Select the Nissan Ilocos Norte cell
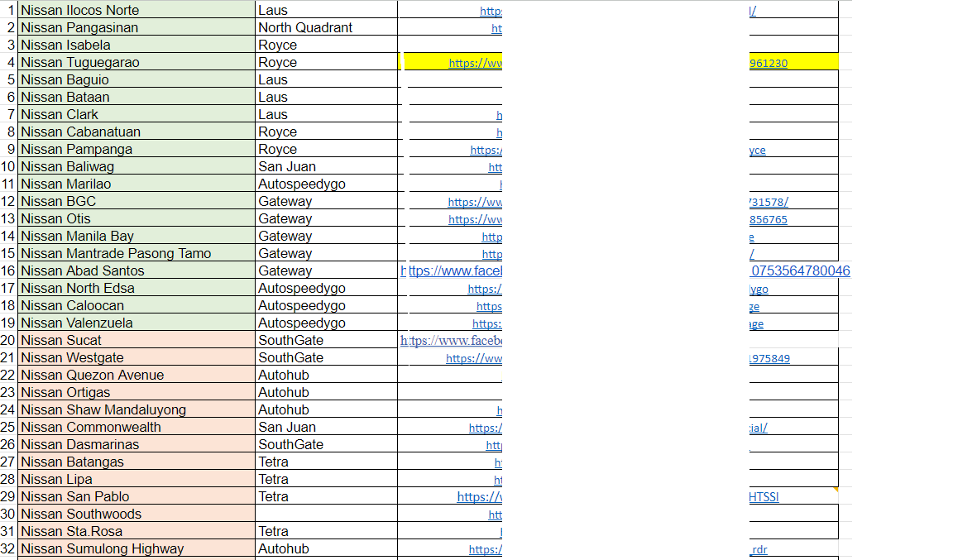Screen dimensions: 953x560 (136, 10)
